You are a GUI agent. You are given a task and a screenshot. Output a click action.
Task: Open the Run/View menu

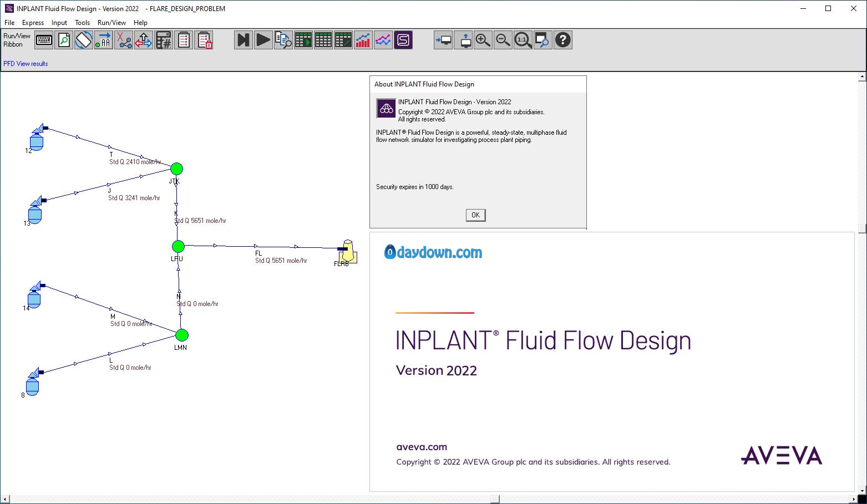click(111, 23)
